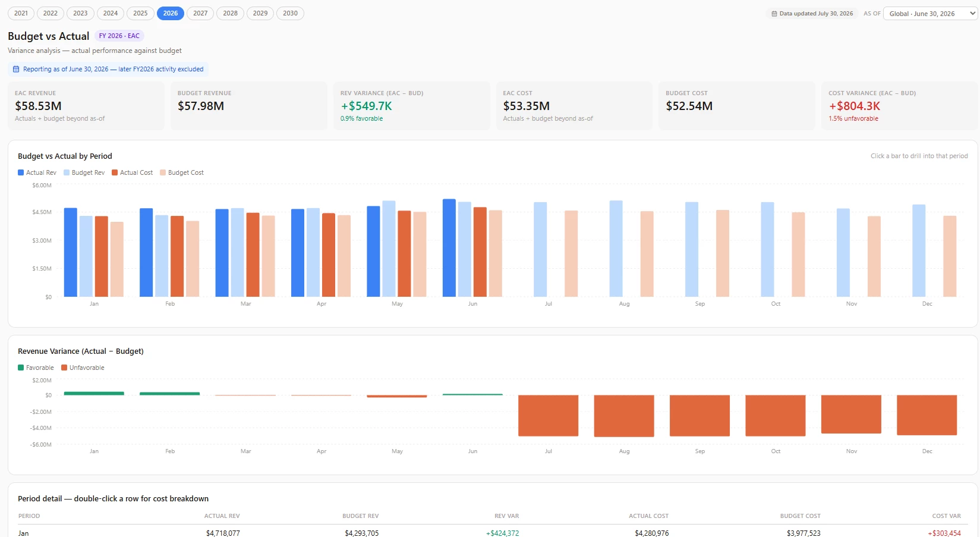This screenshot has height=537, width=980.
Task: Click the January Actual Cost bar
Action: click(x=102, y=256)
